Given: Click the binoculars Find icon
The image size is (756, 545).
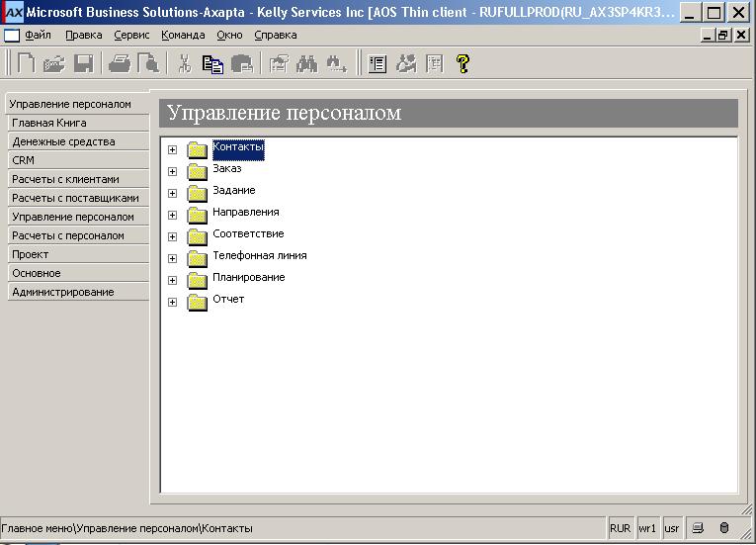Looking at the screenshot, I should coord(307,63).
